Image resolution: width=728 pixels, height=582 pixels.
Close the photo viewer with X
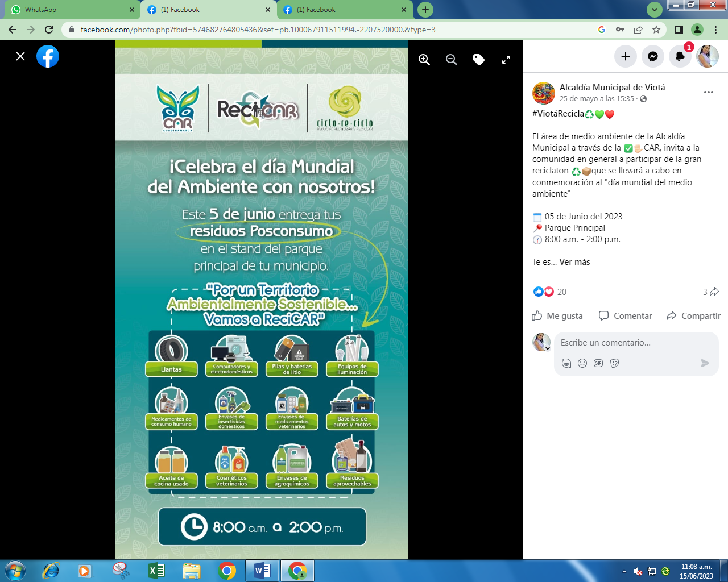(20, 56)
